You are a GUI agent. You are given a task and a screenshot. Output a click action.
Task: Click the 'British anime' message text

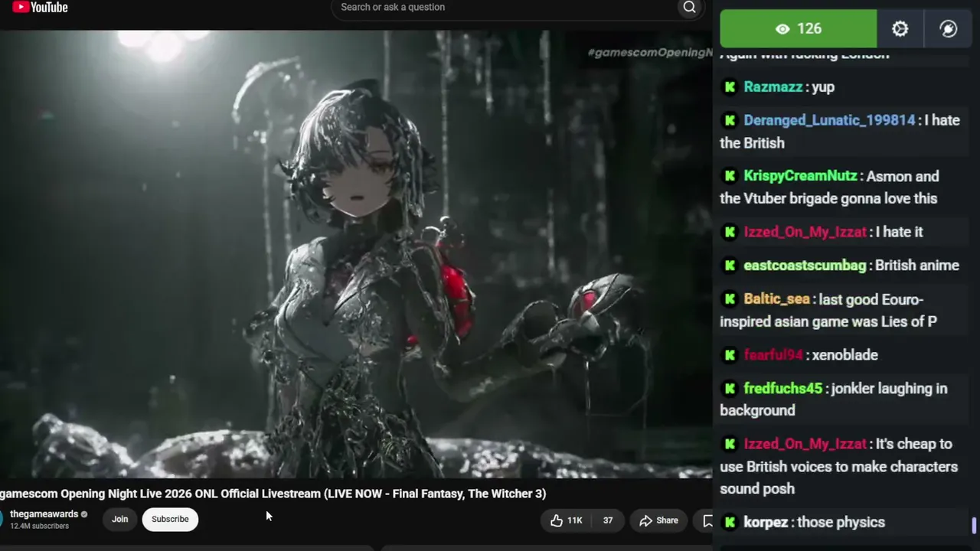(x=917, y=266)
